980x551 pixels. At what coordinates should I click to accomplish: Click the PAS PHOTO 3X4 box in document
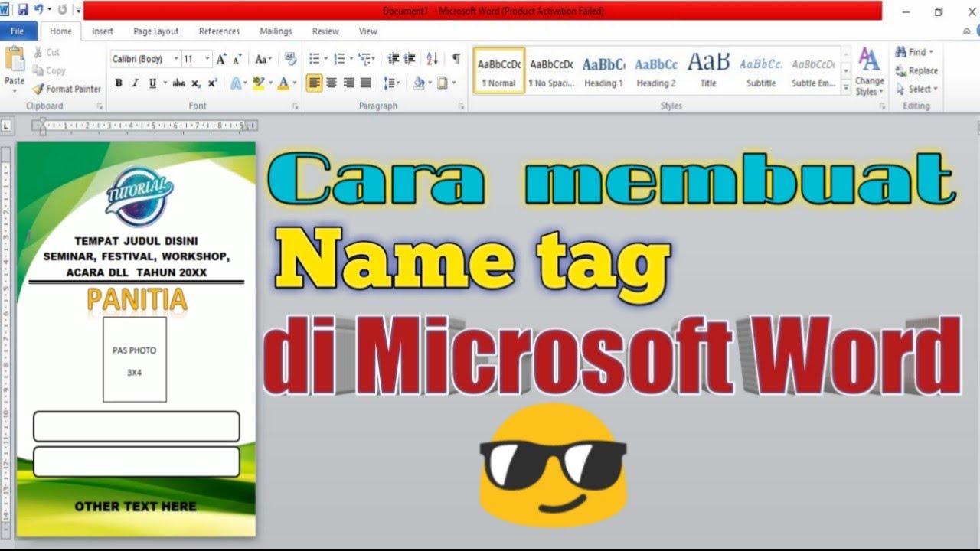point(135,360)
